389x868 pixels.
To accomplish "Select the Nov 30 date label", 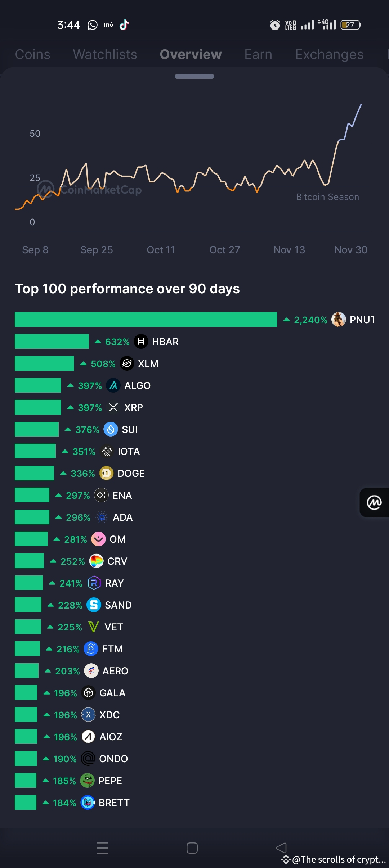I will pos(350,249).
